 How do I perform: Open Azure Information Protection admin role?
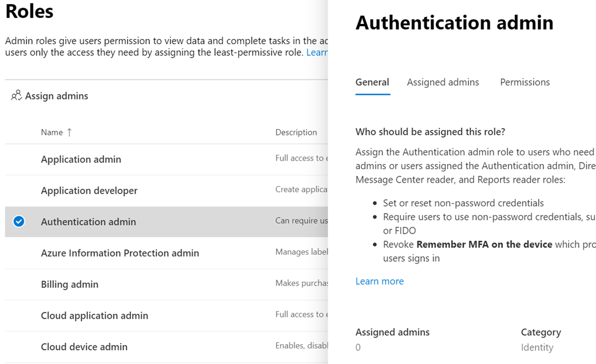tap(120, 253)
